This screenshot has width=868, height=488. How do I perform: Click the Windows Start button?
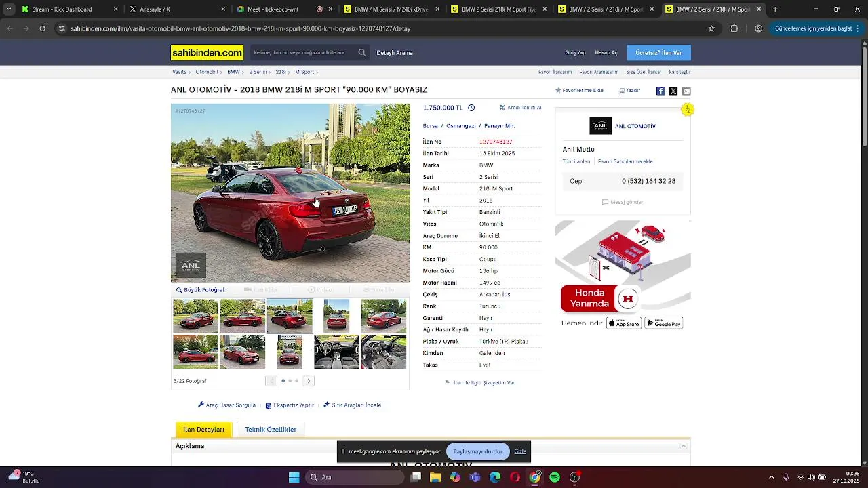pos(294,477)
